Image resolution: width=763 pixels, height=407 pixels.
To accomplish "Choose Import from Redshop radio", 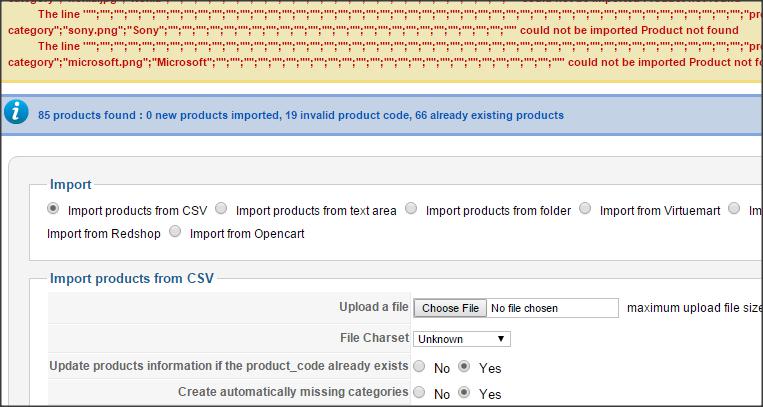I will coord(104,234).
